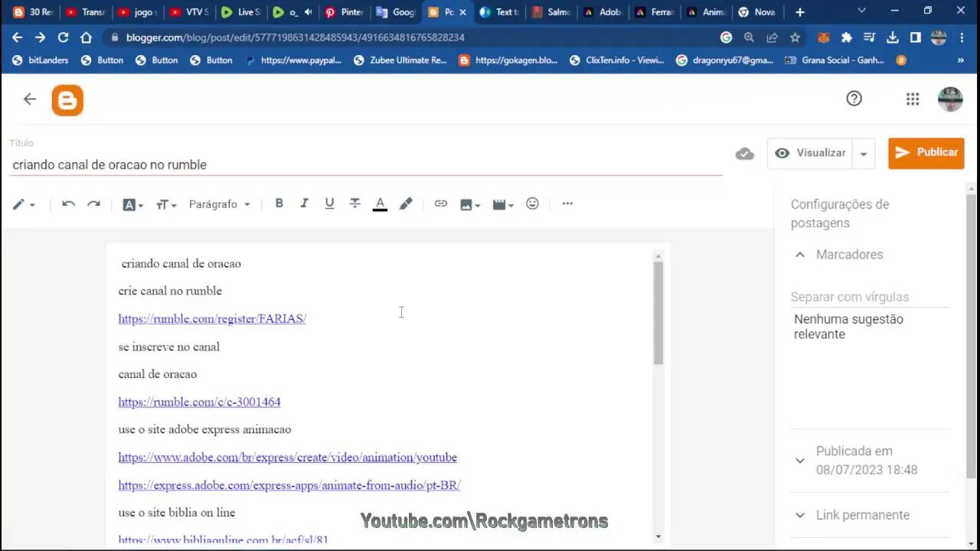
Task: Open the express.adobe.com animate-from-audio link
Action: [x=289, y=485]
